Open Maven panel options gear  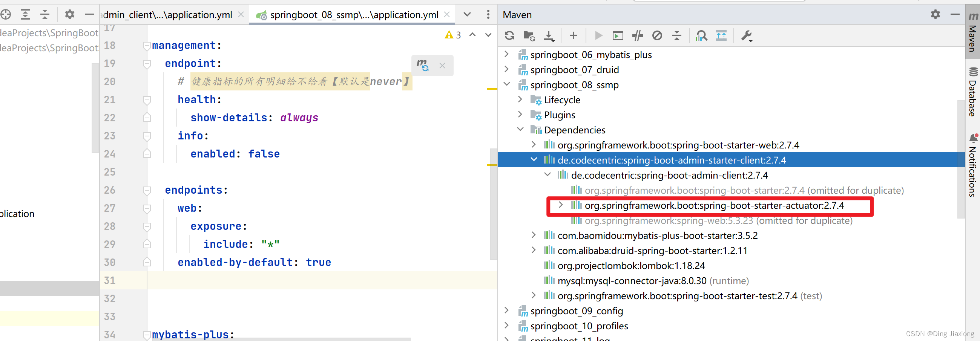coord(936,14)
